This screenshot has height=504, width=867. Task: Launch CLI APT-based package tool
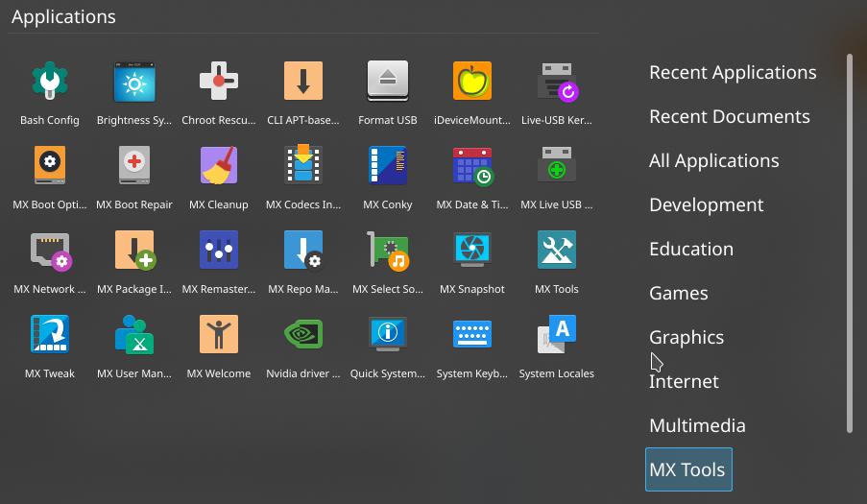pos(303,81)
